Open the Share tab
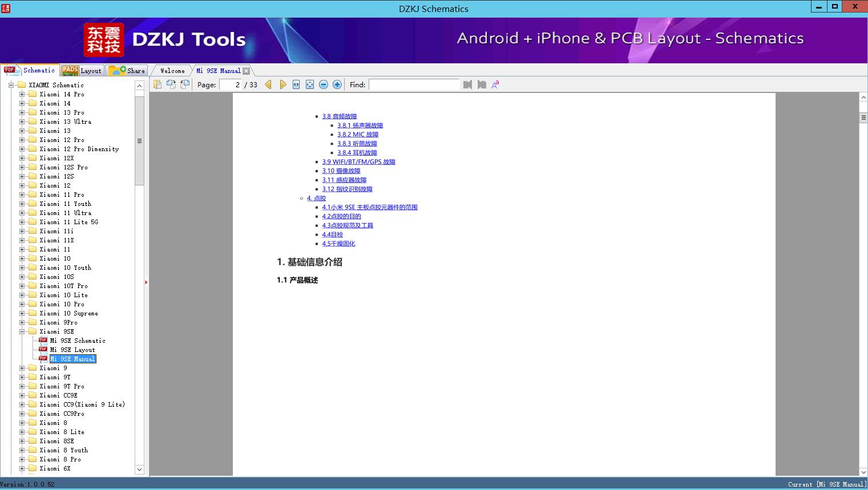 pyautogui.click(x=127, y=71)
